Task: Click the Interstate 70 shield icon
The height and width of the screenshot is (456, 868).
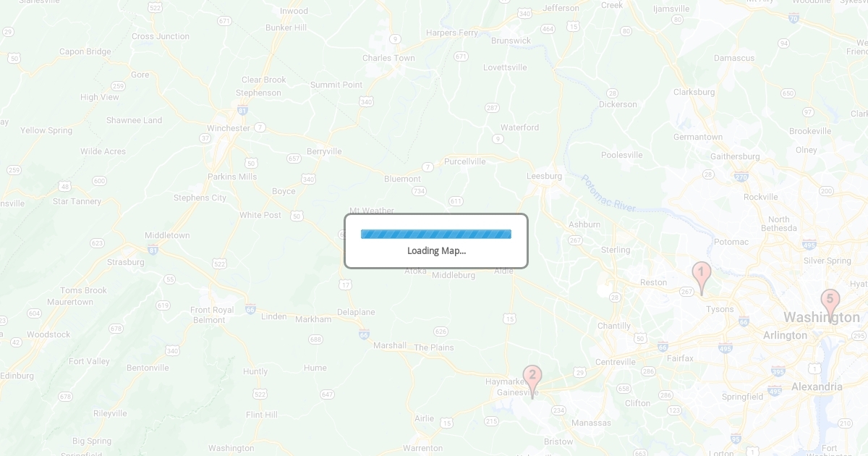Action: tap(793, 19)
